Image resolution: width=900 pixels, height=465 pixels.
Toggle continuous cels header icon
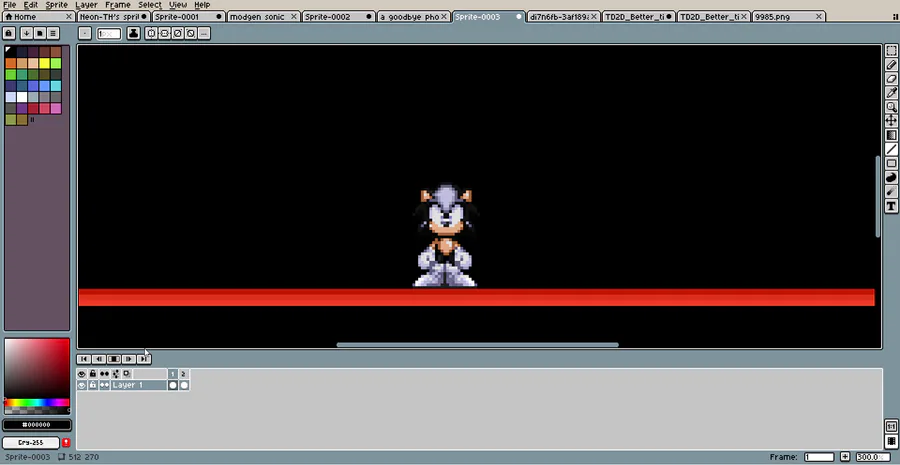pyautogui.click(x=104, y=374)
